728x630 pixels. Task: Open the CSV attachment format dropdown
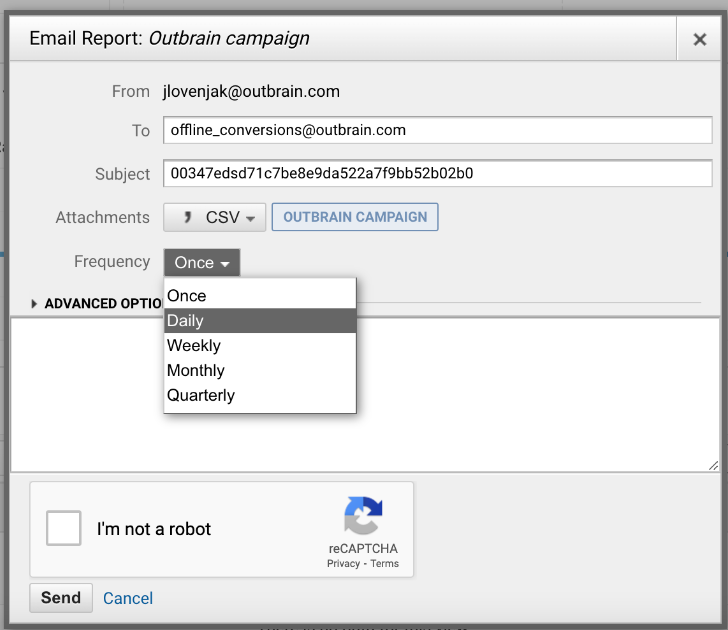click(x=215, y=217)
